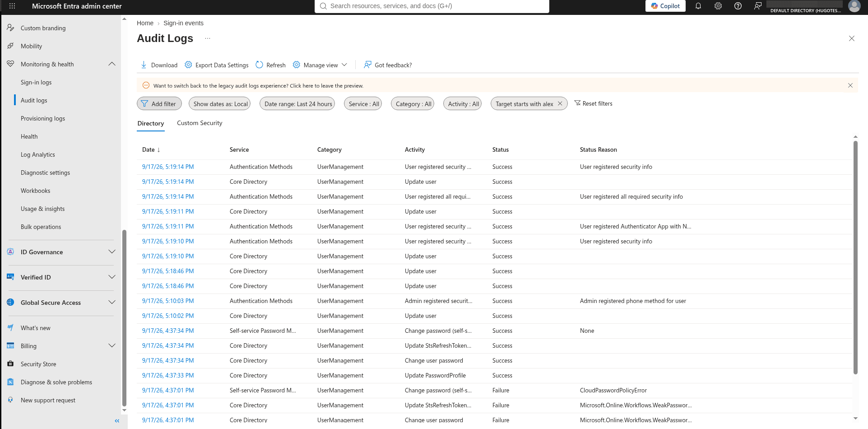Viewport: 868px width, 429px height.
Task: Open the 9/17/26, 4:37:33 PM log entry
Action: (168, 375)
